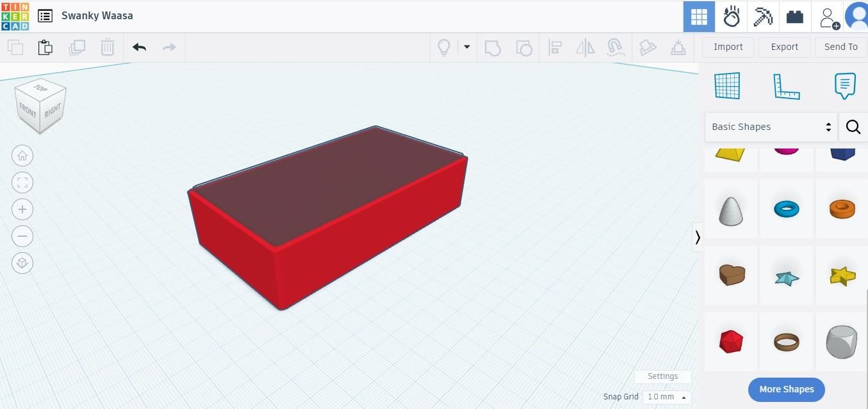Fit all in view
The height and width of the screenshot is (409, 868).
(22, 182)
